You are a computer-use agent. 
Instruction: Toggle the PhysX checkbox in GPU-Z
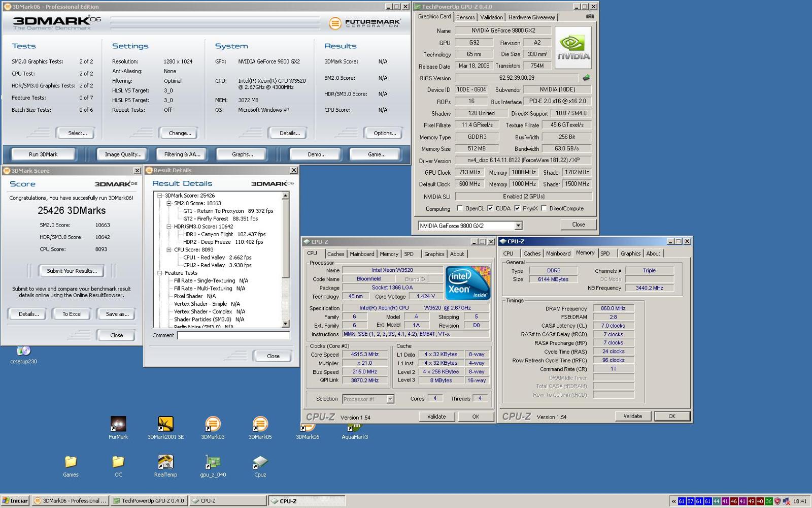tap(517, 208)
